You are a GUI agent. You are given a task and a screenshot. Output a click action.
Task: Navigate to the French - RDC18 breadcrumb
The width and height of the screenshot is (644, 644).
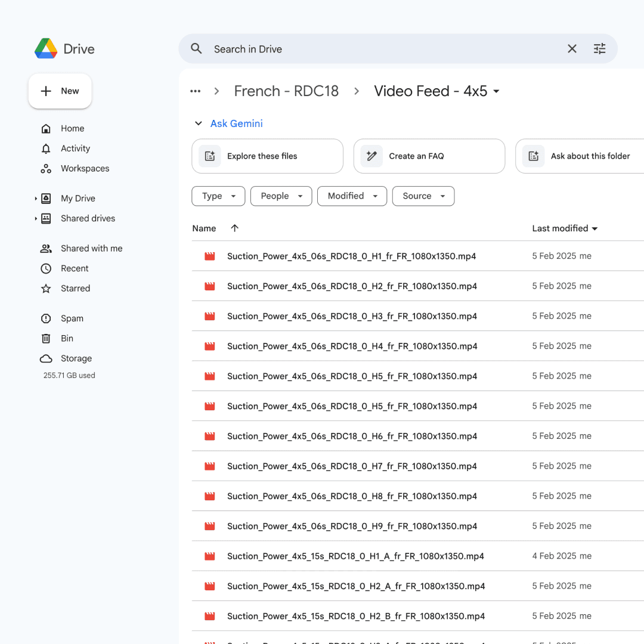pos(286,91)
